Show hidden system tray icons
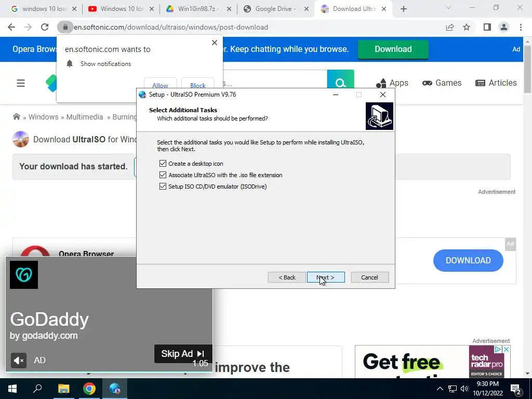This screenshot has height=399, width=532. click(440, 389)
